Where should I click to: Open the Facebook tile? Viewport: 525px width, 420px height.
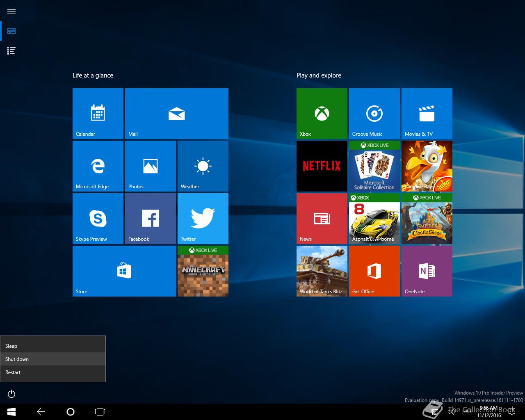(x=151, y=219)
